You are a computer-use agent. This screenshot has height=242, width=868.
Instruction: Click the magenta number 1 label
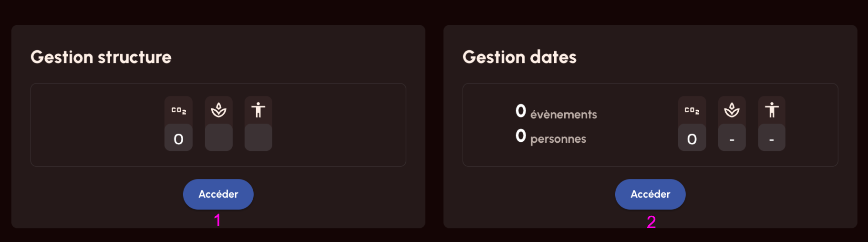coord(217,221)
